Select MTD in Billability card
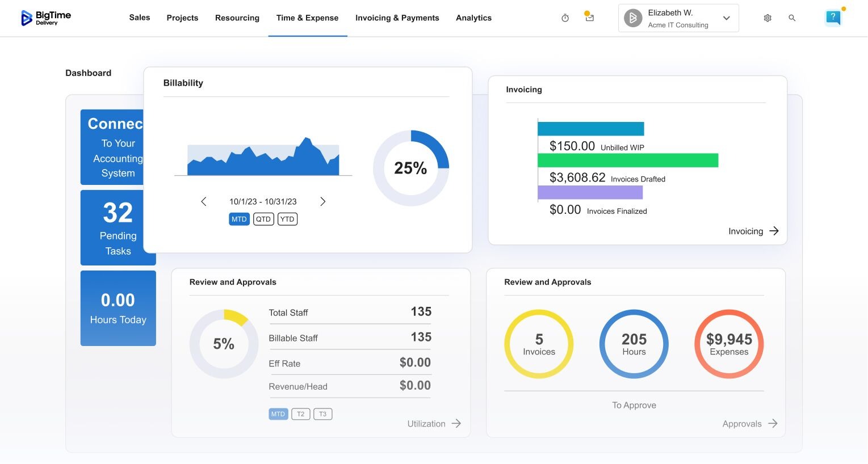 [239, 219]
